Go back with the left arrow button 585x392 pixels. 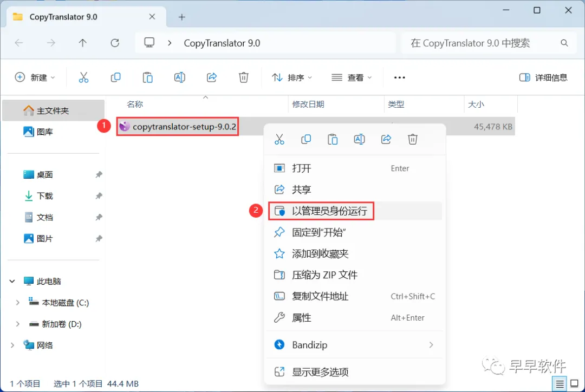pyautogui.click(x=19, y=43)
